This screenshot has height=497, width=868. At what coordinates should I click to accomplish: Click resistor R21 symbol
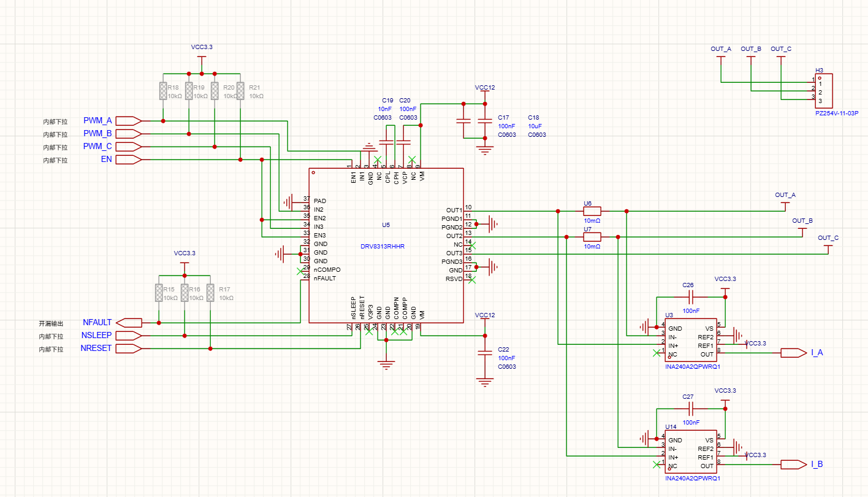click(240, 91)
